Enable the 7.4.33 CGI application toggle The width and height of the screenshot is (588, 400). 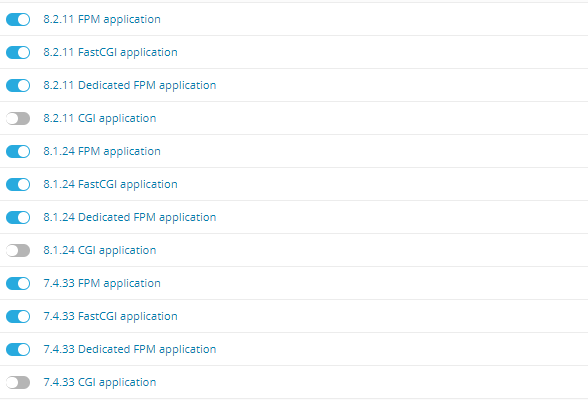point(18,382)
